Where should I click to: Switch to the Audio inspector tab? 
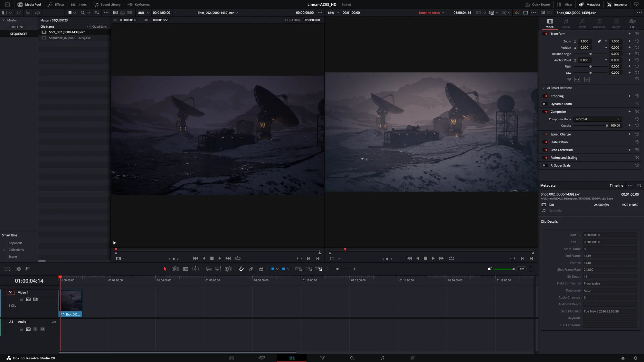pyautogui.click(x=566, y=23)
